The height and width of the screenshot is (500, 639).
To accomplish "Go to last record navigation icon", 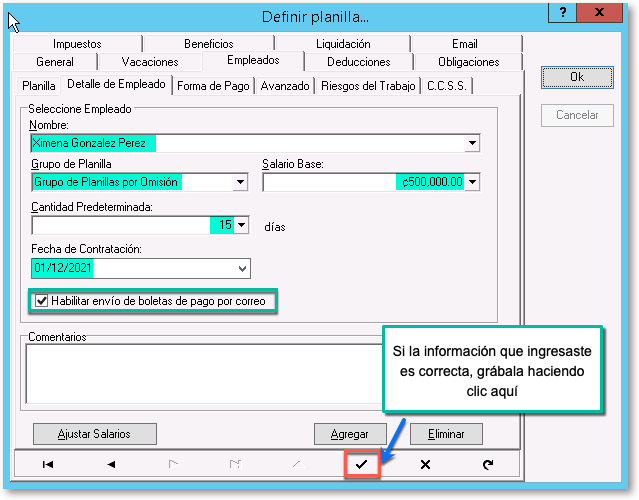I will click(235, 464).
